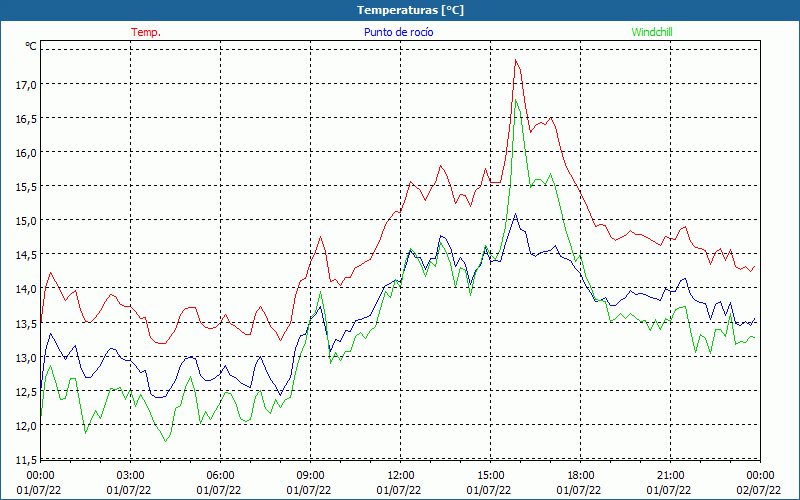Click the green windchill minimum below 12,0
This screenshot has width=800, height=500.
click(165, 441)
